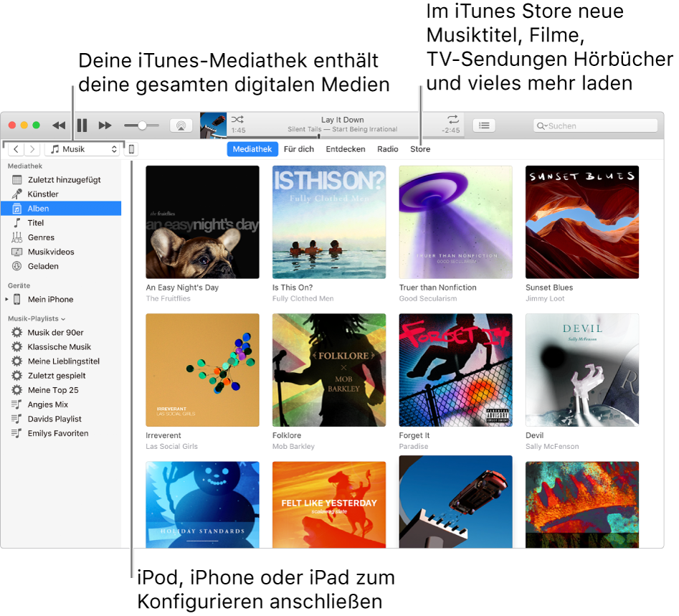Viewport: 679px width, 616px height.
Task: Click the volume slider knob
Action: click(142, 125)
